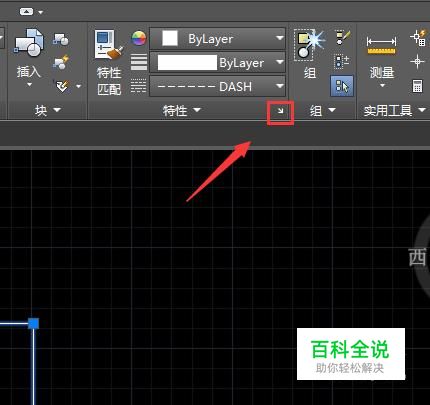The image size is (430, 405).
Task: Click the 特性匹配 Match Properties tool
Action: coord(109,62)
